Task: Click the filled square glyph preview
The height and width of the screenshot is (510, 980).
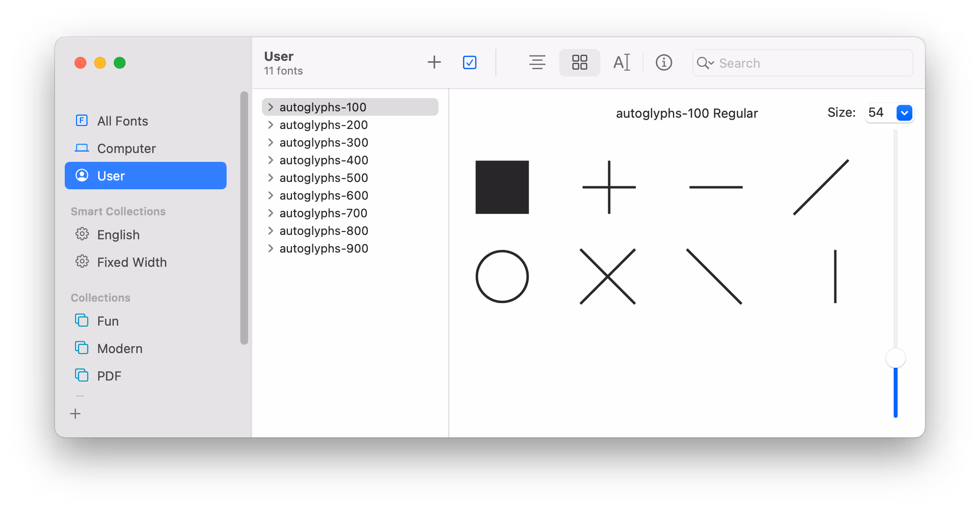Action: [502, 187]
